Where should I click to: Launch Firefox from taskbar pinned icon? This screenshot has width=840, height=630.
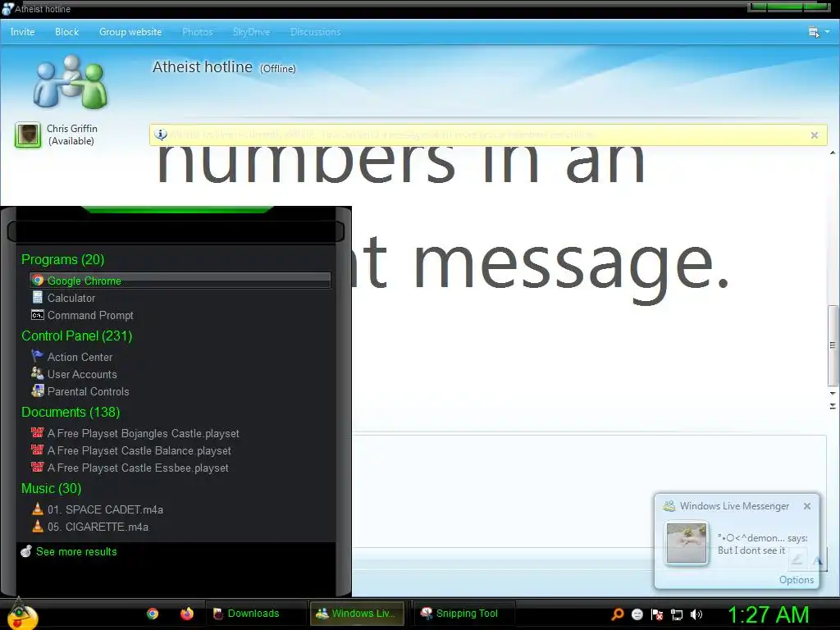pyautogui.click(x=186, y=614)
